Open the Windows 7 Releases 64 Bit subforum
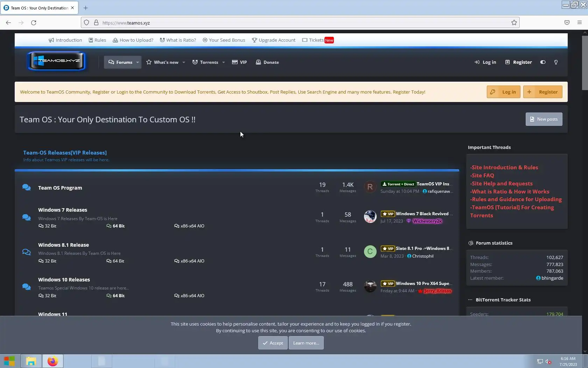Screen dimensions: 588x368 coord(115,226)
